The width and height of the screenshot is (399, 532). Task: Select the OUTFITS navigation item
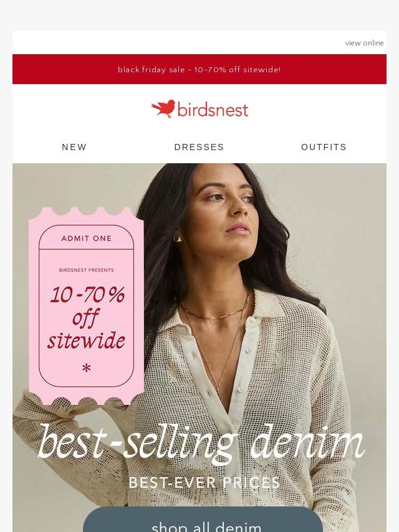[324, 147]
